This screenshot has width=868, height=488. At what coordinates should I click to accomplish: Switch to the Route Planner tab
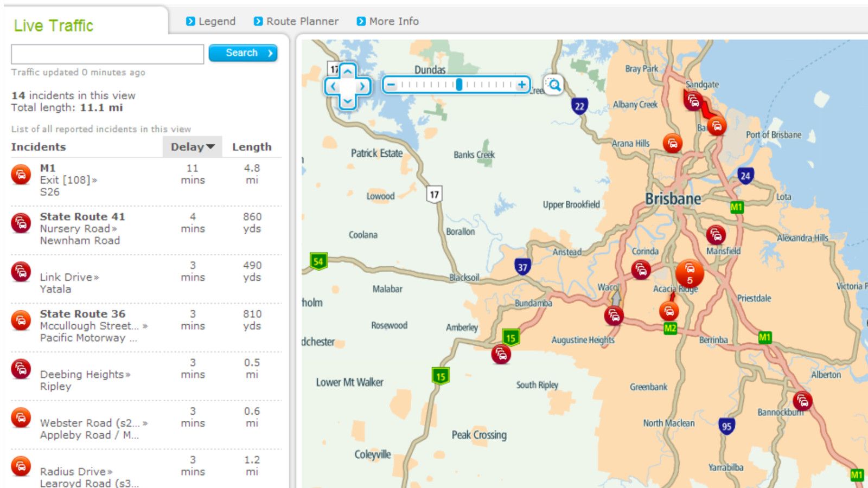tap(301, 21)
